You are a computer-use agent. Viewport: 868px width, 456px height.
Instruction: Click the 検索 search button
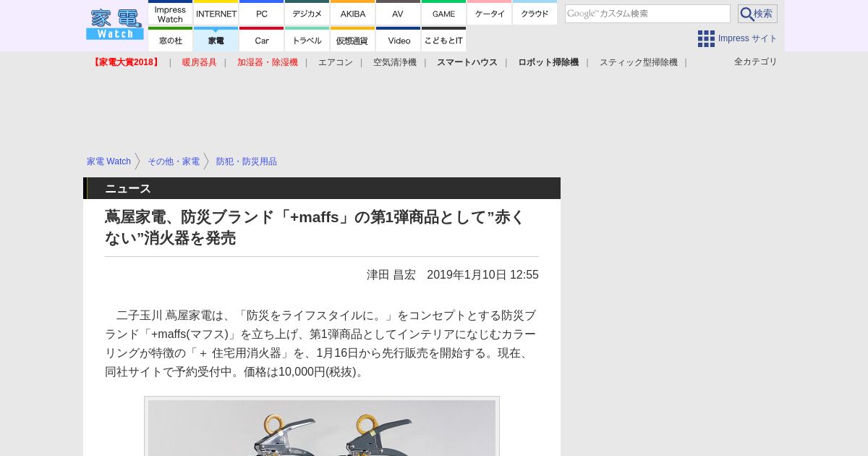(x=757, y=14)
